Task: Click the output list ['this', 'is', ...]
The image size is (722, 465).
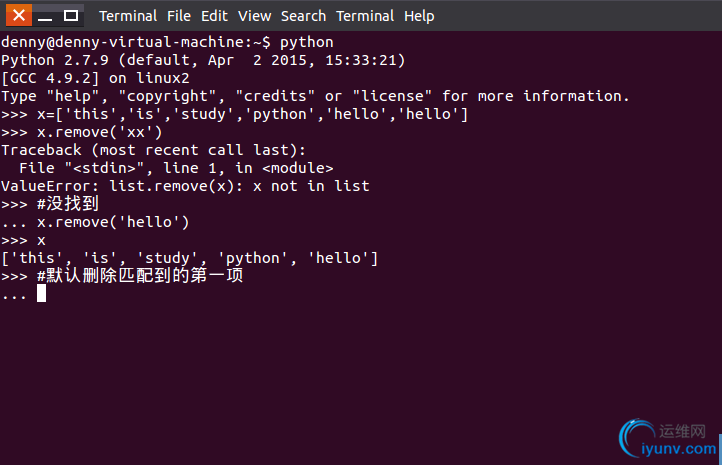Action: tap(190, 258)
